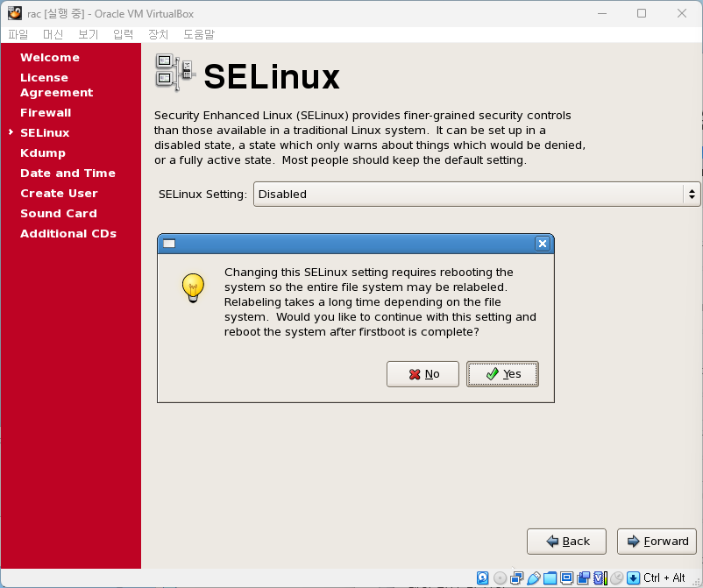The height and width of the screenshot is (588, 703).
Task: Click the Ctrl + Alt host key label
Action: pyautogui.click(x=664, y=577)
